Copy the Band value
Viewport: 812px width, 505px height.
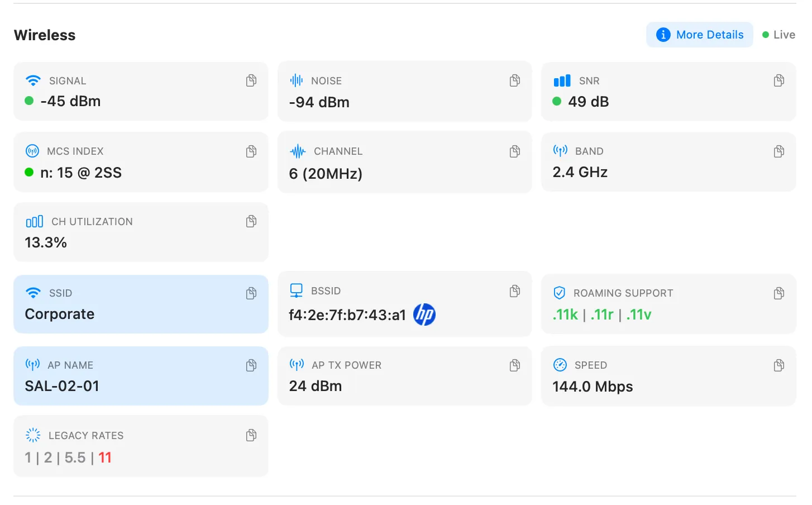pyautogui.click(x=778, y=151)
